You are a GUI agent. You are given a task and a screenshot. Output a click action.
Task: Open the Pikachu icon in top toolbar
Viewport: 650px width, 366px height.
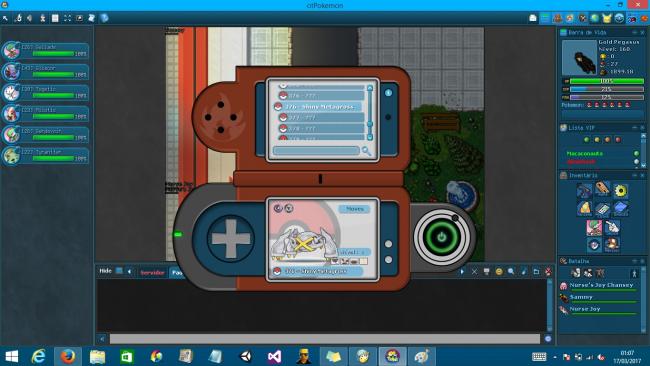click(x=607, y=18)
